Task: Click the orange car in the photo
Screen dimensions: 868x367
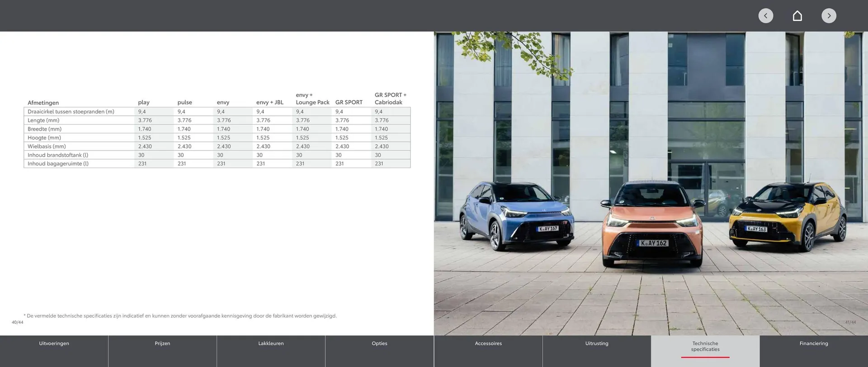Action: click(653, 224)
